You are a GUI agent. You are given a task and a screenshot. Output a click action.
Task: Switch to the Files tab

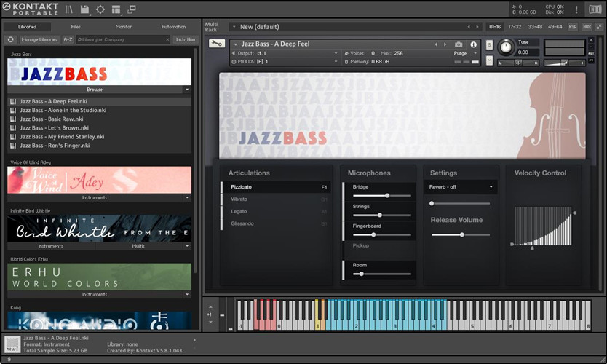coord(76,27)
